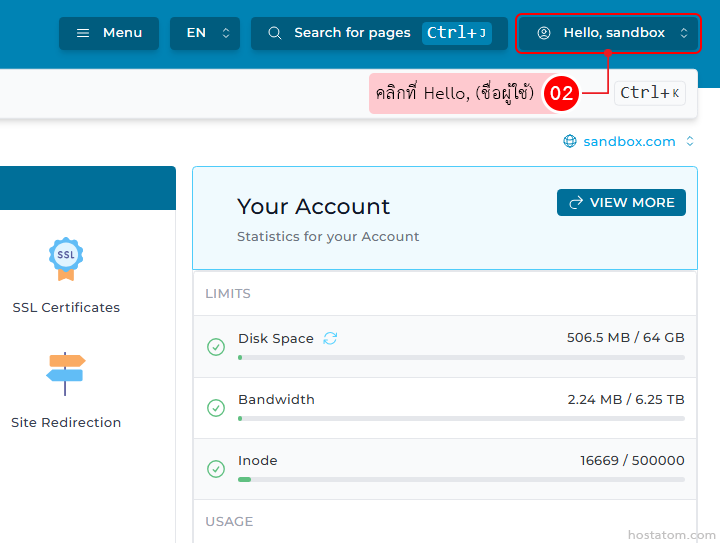
Task: Click the Inode usage progress bar
Action: [461, 480]
